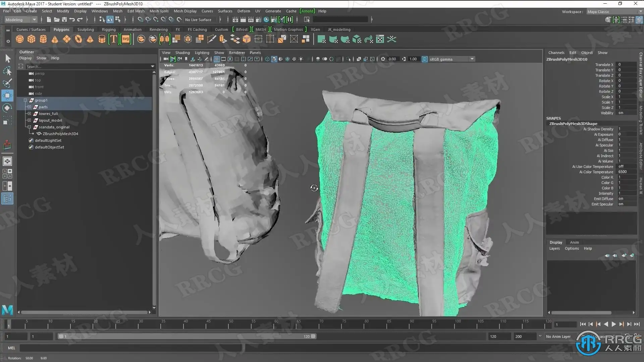The width and height of the screenshot is (644, 362).
Task: Switch to the Sculpting shelf tab
Action: click(86, 29)
